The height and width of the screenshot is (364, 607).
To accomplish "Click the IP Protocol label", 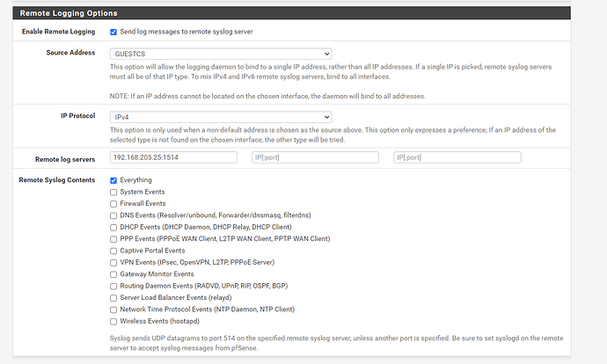I will [x=77, y=116].
